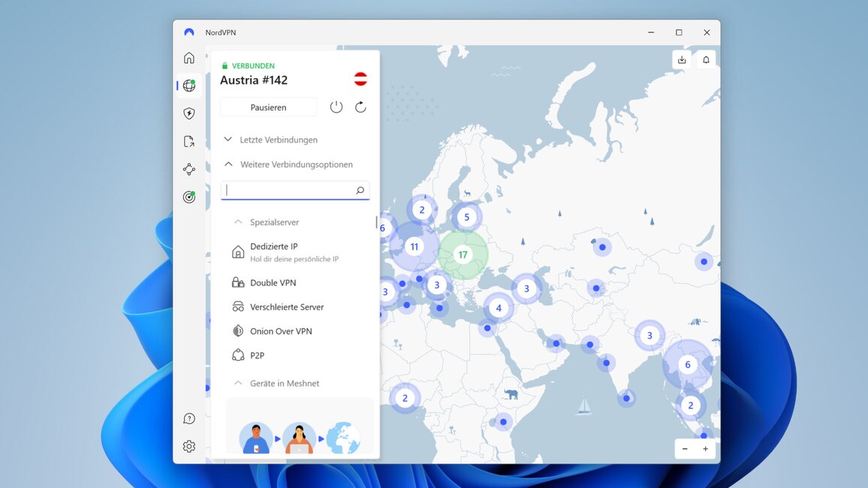The image size is (868, 488).
Task: Reconnect using the refresh icon
Action: tap(360, 107)
